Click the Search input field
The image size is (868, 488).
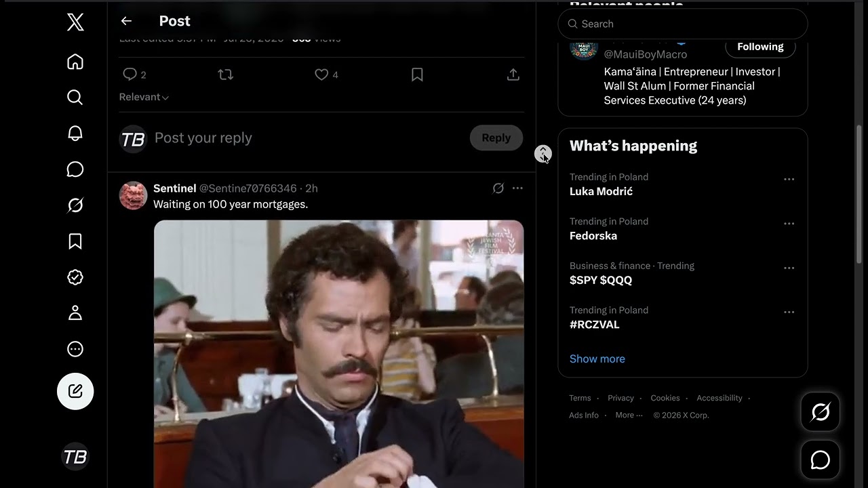point(683,24)
